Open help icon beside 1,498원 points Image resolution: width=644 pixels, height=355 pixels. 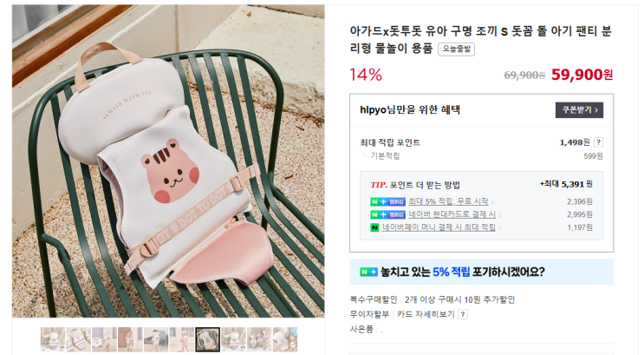coord(598,142)
